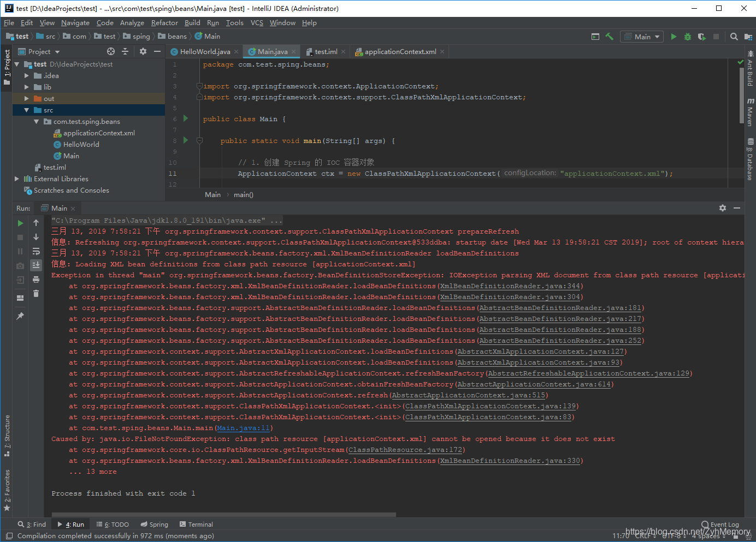Screen dimensions: 756x542
Task: Toggle soft-wrap in the console
Action: [36, 251]
